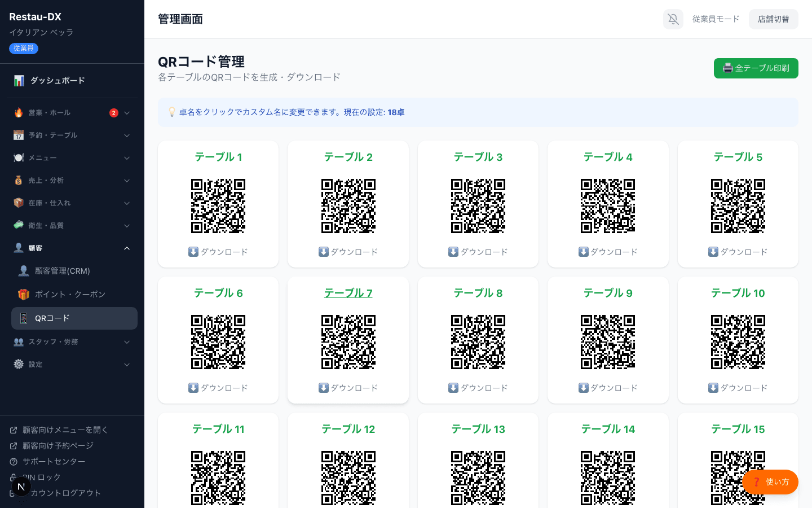Click the download arrow icon for テーブル 8

453,388
